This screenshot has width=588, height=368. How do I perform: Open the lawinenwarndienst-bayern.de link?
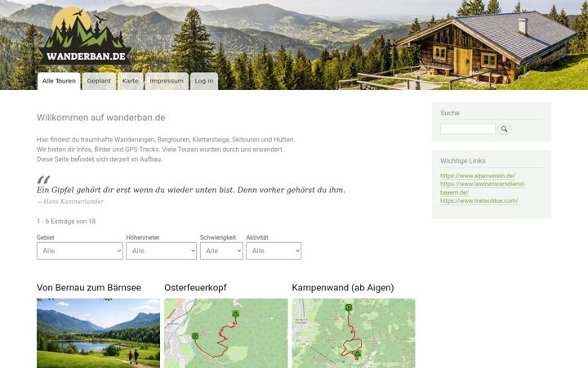click(483, 188)
